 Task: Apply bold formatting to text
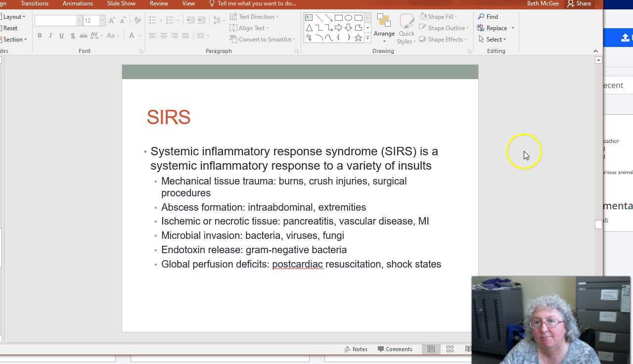[40, 36]
